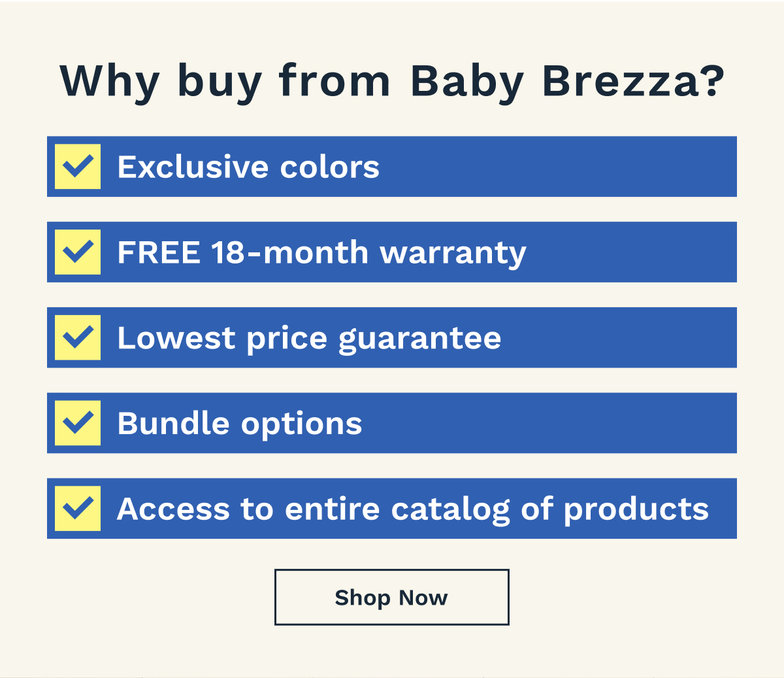Click the Bundle options yellow checkmark box

[x=78, y=423]
